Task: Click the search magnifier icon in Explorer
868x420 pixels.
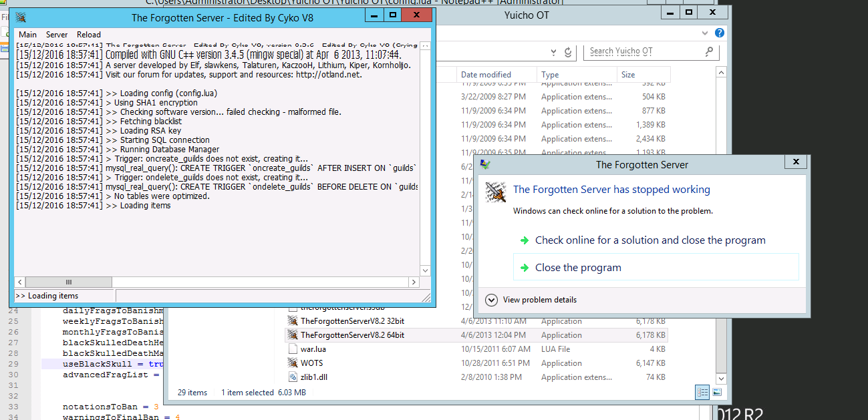Action: pyautogui.click(x=709, y=51)
